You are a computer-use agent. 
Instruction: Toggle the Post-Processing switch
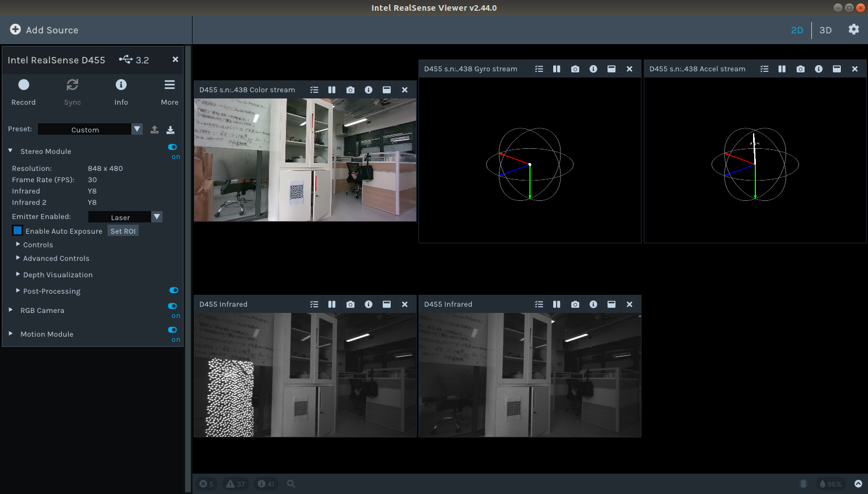coord(174,290)
